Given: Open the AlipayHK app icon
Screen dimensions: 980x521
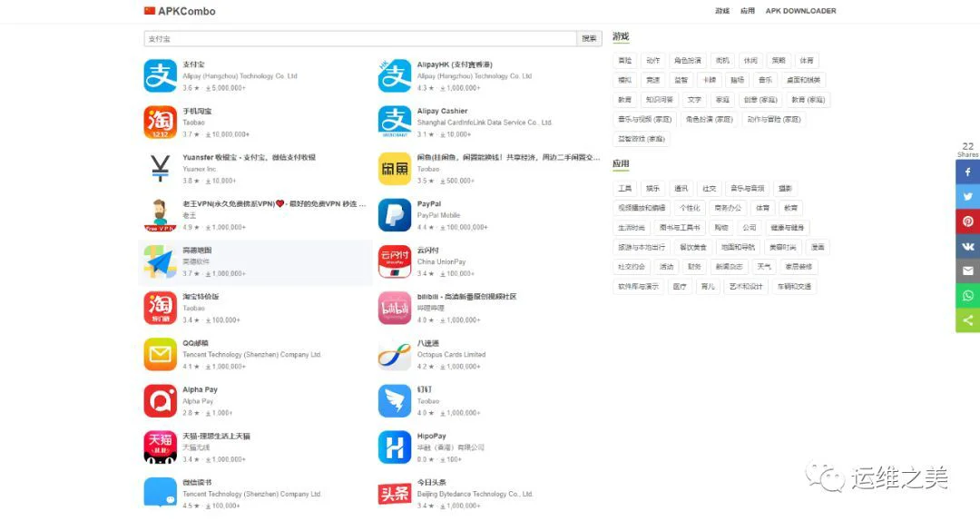Looking at the screenshot, I should 395,75.
